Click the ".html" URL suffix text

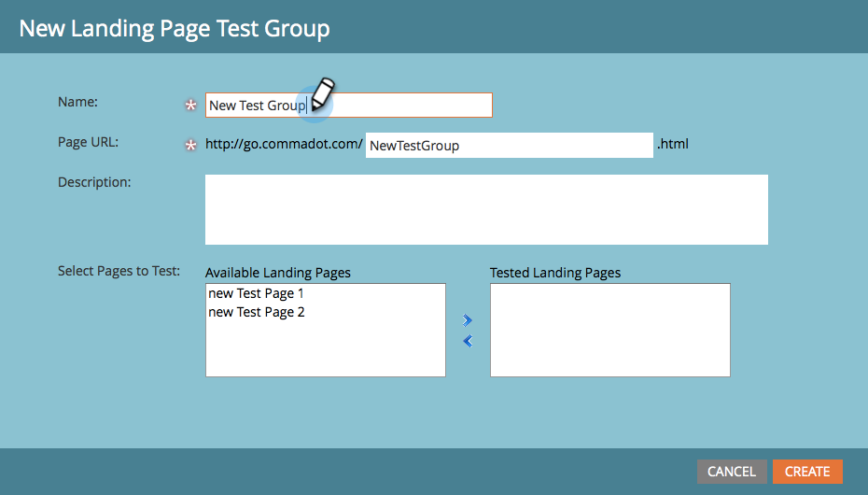tap(673, 144)
